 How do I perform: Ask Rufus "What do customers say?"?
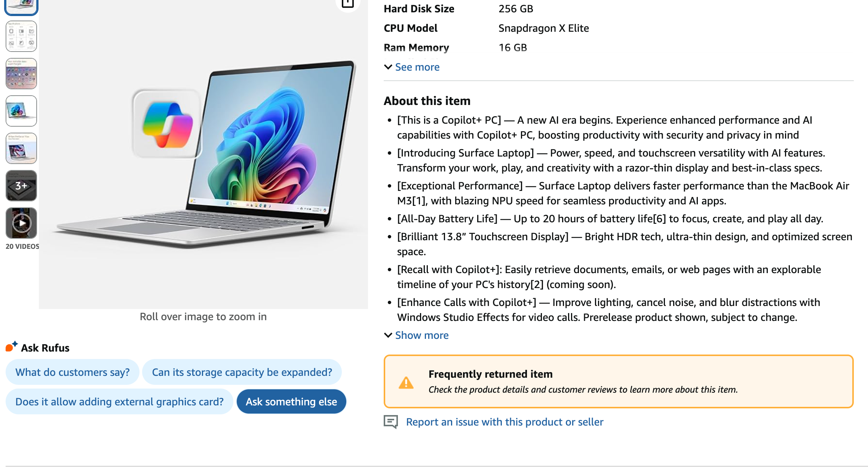click(72, 372)
